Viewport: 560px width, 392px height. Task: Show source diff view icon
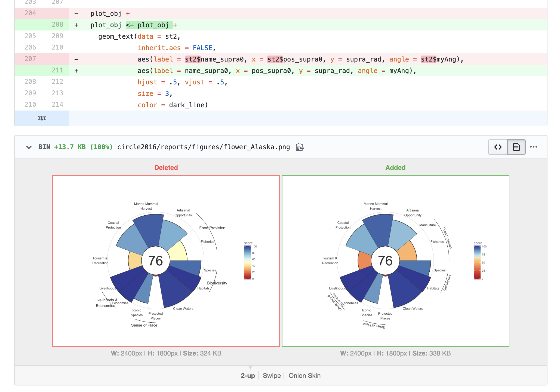click(498, 147)
